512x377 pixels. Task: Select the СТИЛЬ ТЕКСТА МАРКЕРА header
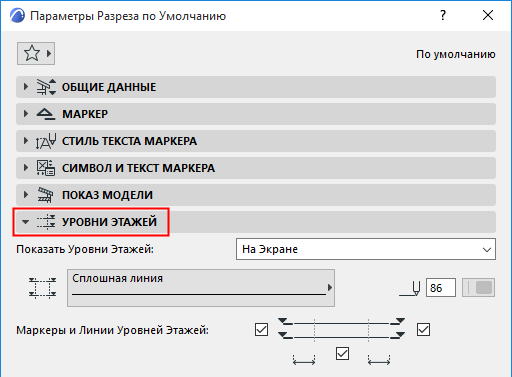pyautogui.click(x=256, y=141)
